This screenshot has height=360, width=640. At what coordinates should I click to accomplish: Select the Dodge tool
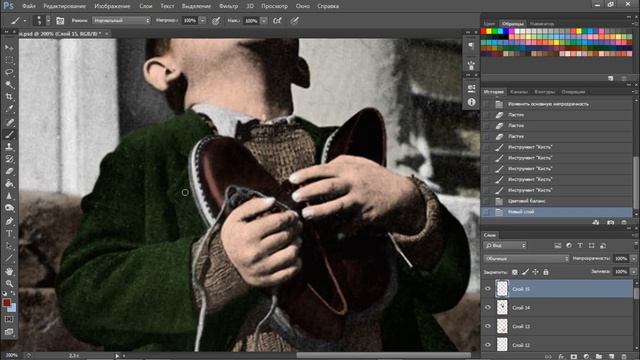9,208
